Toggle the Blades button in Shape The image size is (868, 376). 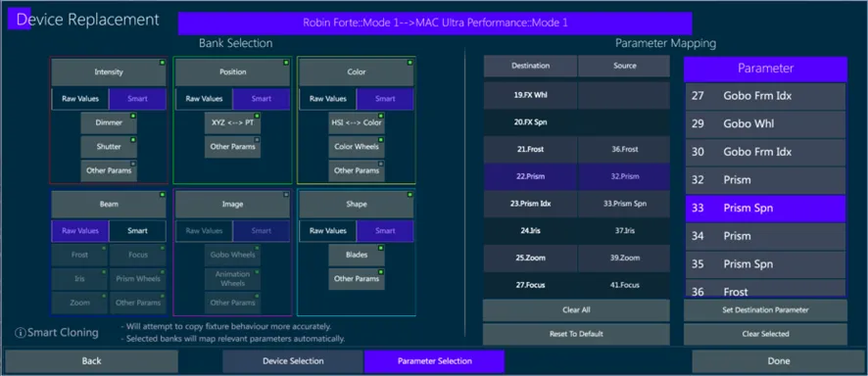[x=357, y=256]
